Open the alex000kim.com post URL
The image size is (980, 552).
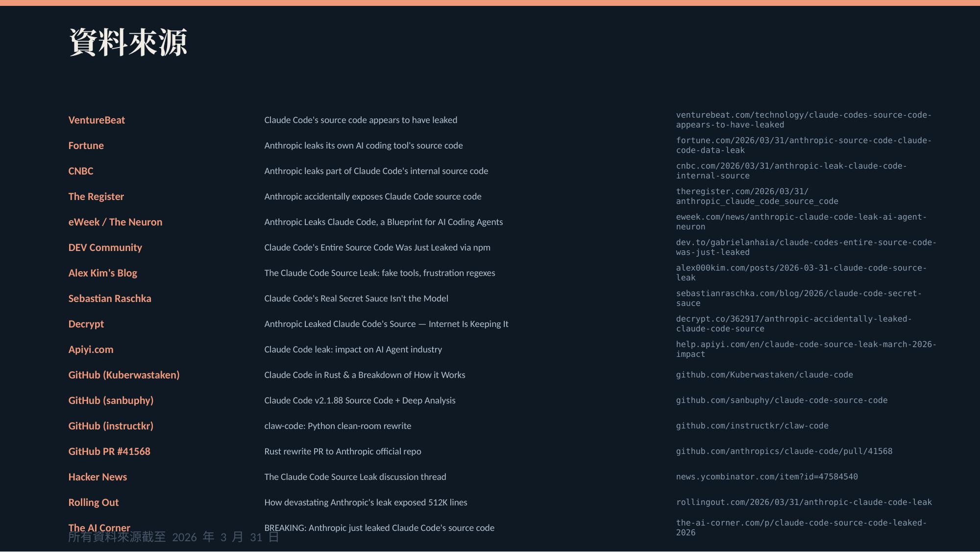pyautogui.click(x=801, y=273)
